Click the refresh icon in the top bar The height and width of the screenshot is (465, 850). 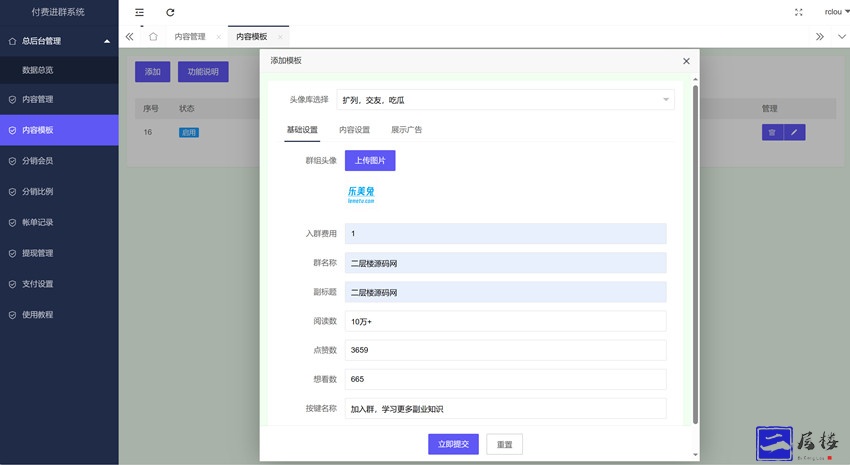[x=170, y=12]
